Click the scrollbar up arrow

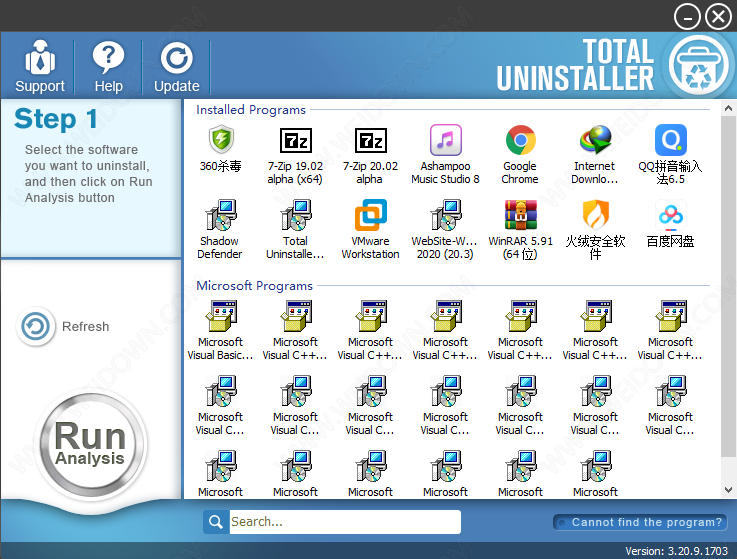point(729,109)
